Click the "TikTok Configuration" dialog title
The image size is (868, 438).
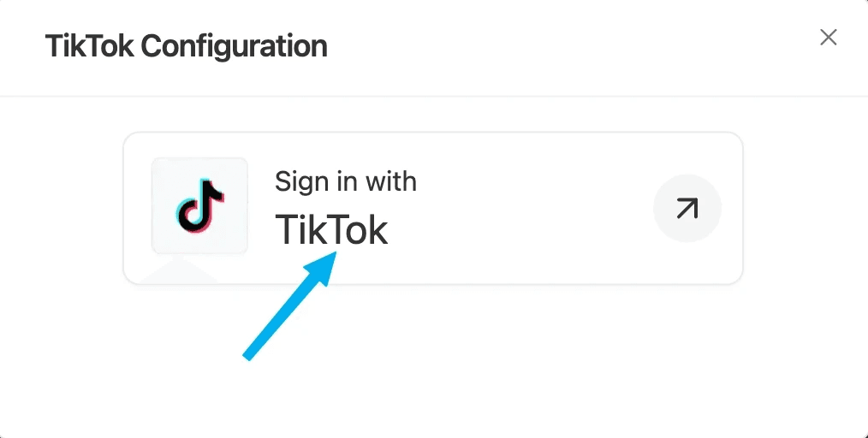(186, 45)
